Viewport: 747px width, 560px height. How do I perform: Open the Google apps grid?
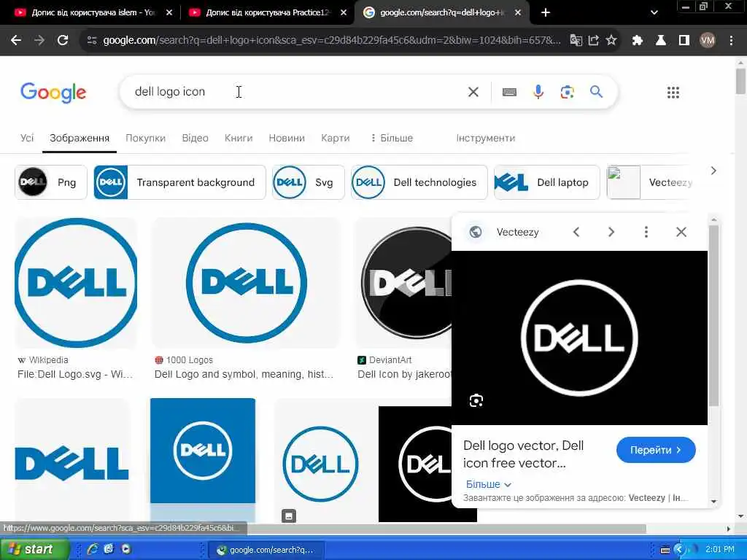(x=673, y=93)
